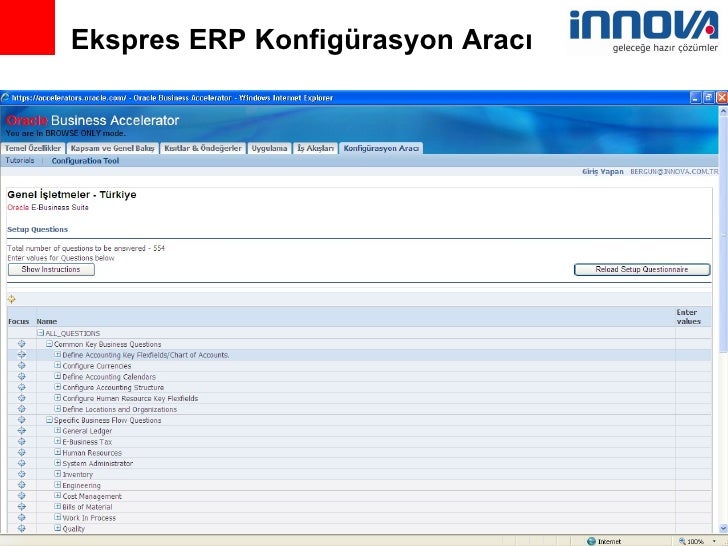Open the Cost Management link
Viewport: 728px width, 546px height.
(x=92, y=496)
